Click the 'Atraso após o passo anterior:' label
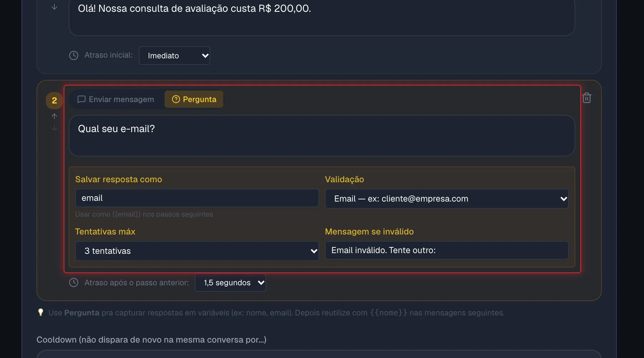This screenshot has width=644, height=358. (x=137, y=282)
